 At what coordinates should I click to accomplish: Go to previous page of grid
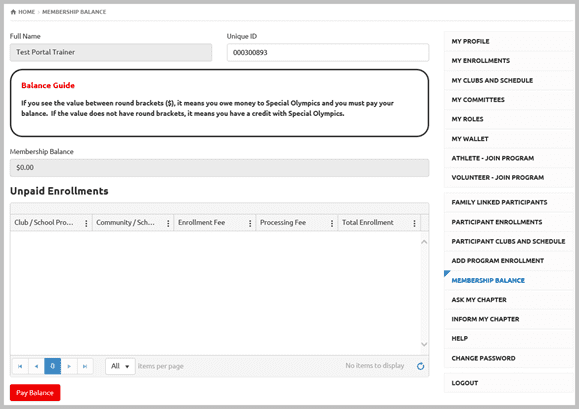36,366
